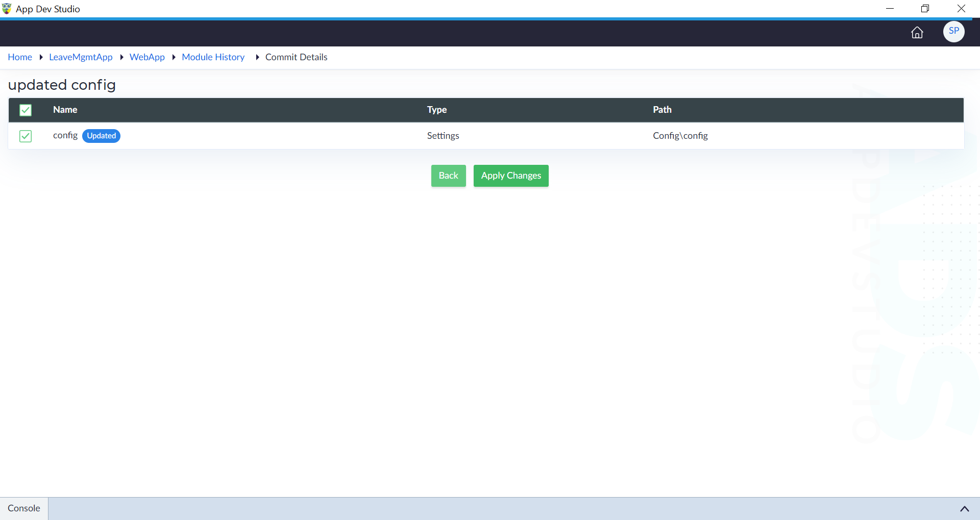Click the Commit Details breadcrumb text
The width and height of the screenshot is (980, 520).
(x=297, y=57)
